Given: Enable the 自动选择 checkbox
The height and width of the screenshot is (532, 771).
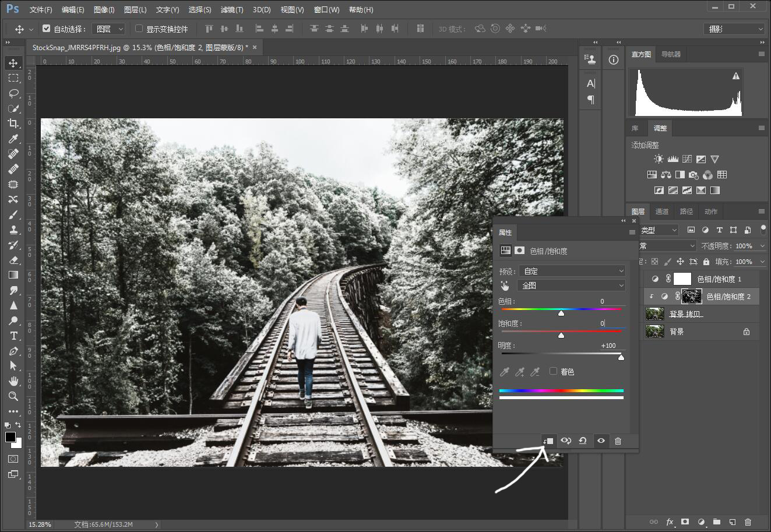Looking at the screenshot, I should tap(47, 29).
